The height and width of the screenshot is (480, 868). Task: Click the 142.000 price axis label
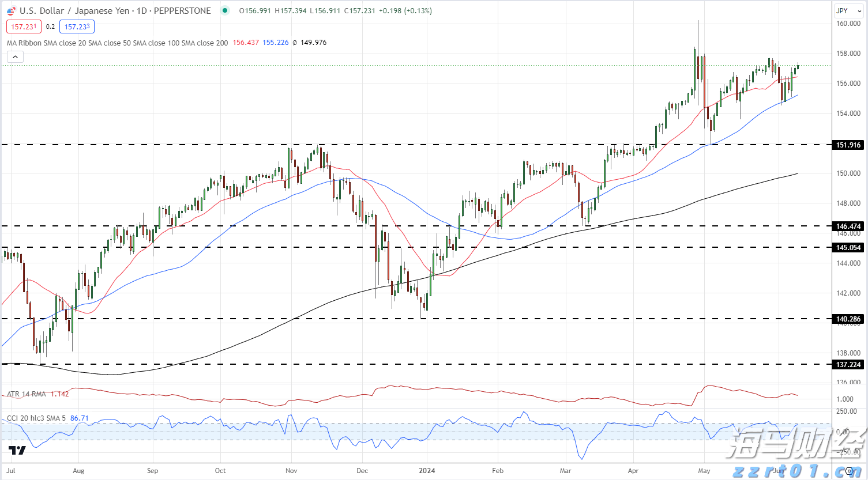point(848,293)
